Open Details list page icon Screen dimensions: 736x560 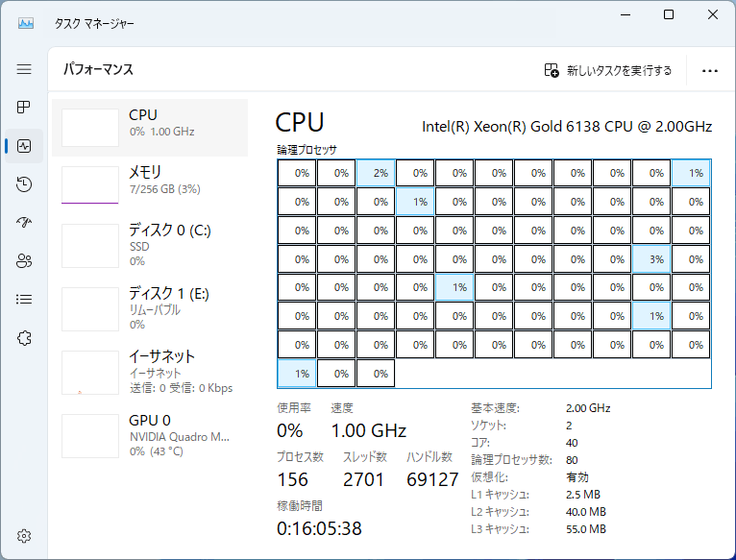[24, 299]
